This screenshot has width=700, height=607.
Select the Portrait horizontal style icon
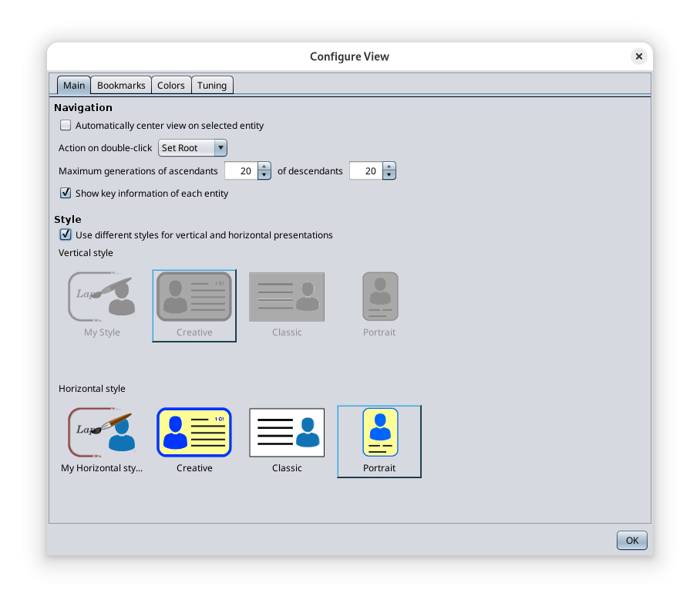click(380, 432)
